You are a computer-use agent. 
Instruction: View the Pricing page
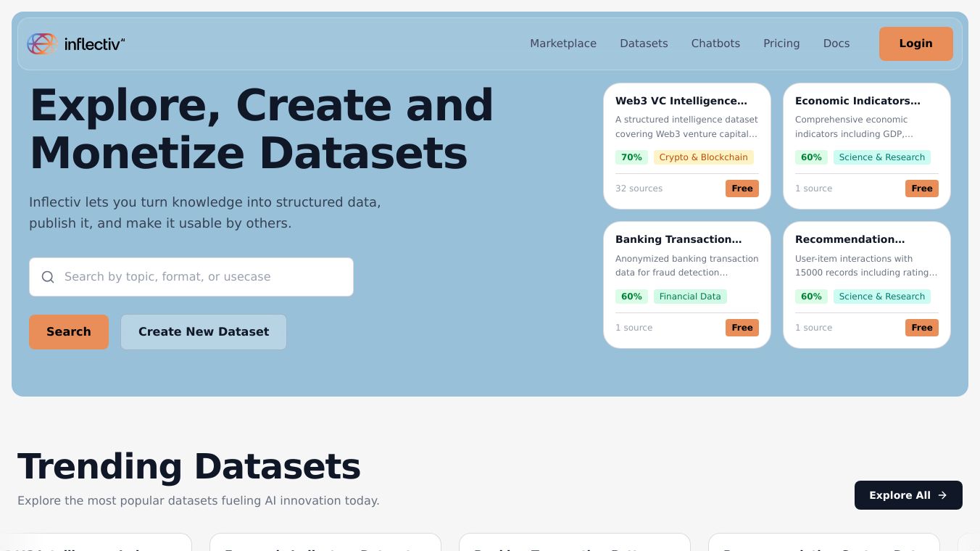pyautogui.click(x=781, y=43)
